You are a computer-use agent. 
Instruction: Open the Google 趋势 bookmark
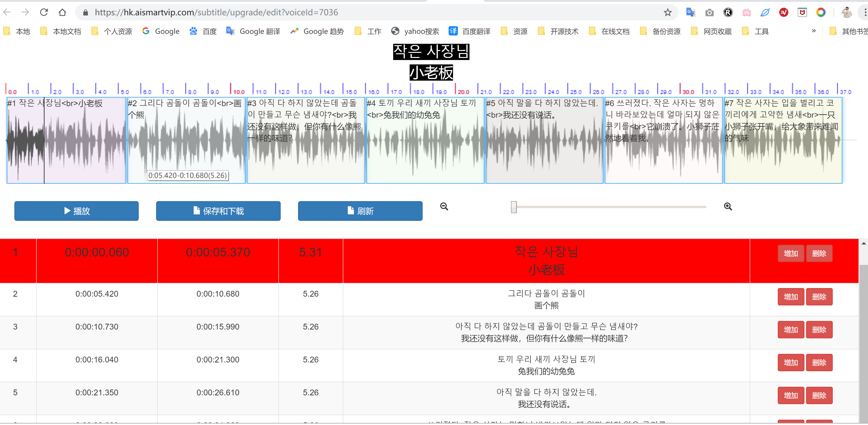[317, 31]
